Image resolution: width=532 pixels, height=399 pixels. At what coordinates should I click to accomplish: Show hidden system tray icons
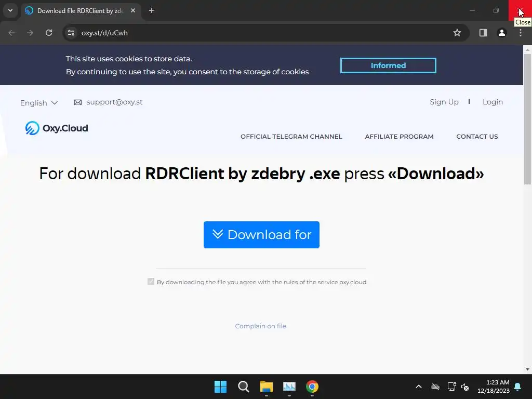pos(419,387)
